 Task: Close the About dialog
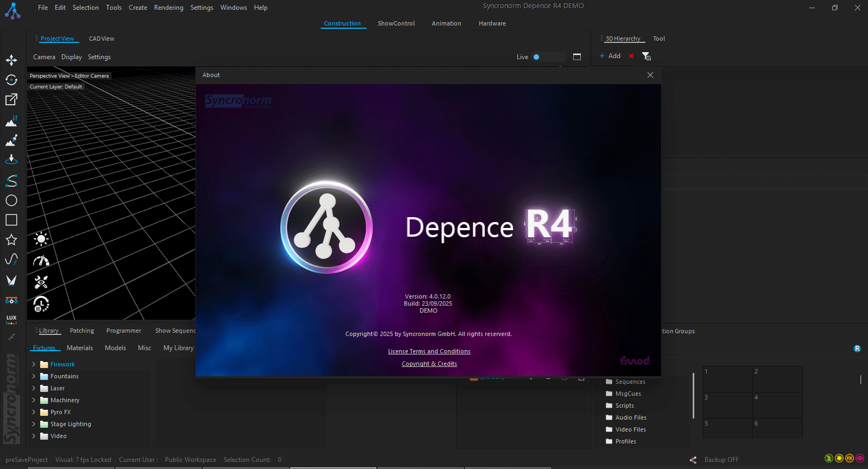point(650,75)
